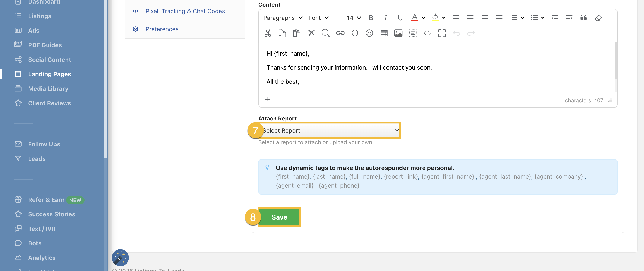
Task: Click the plus icon below editor content
Action: click(x=268, y=99)
